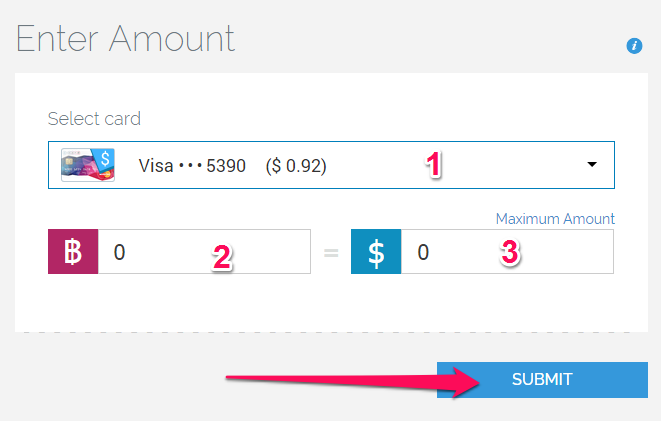Follow the Maximum Amount link
Image resolution: width=661 pixels, height=421 pixels.
pos(555,219)
